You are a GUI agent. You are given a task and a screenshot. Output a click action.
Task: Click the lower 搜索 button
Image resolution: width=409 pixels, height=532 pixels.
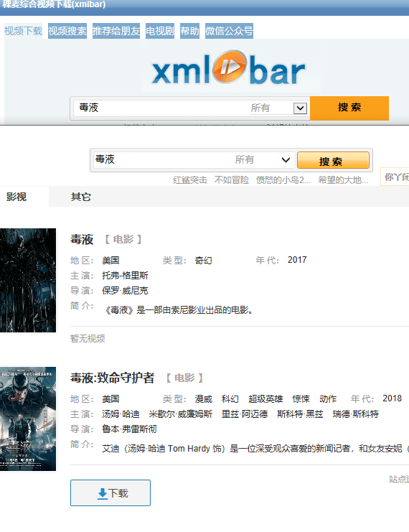[333, 160]
